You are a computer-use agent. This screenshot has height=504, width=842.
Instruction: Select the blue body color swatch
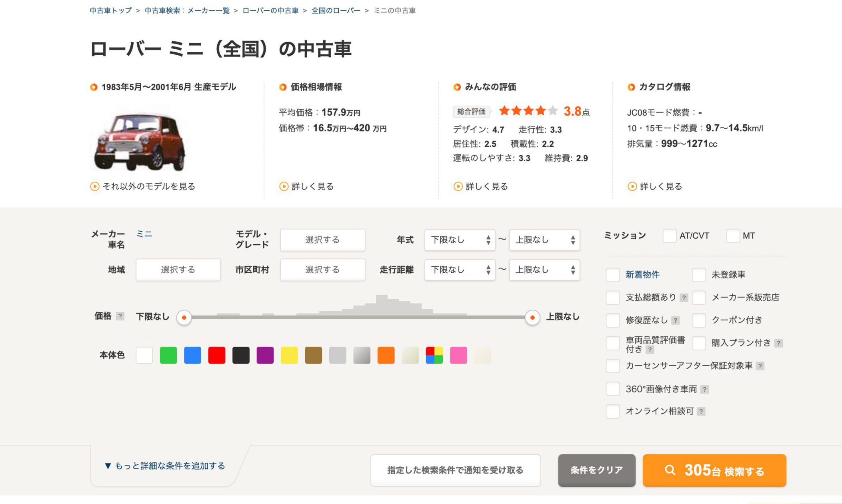(192, 355)
